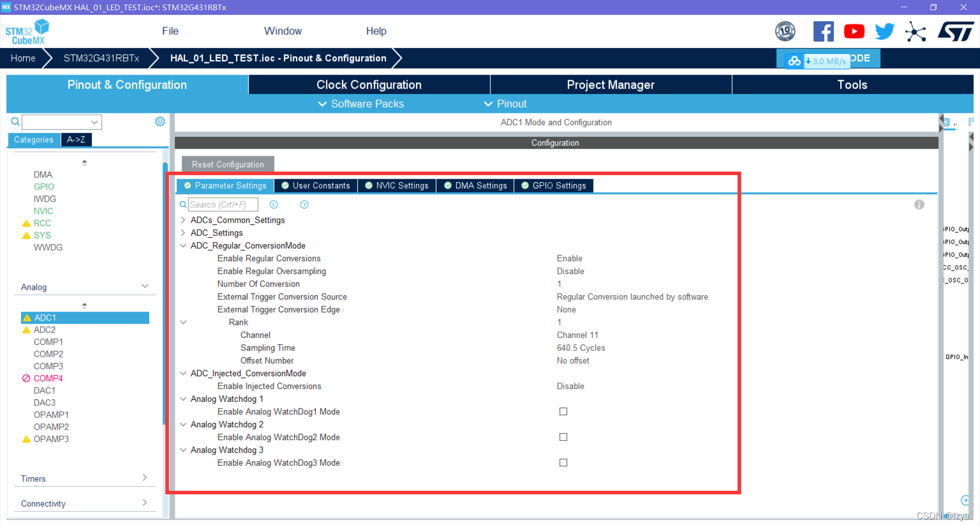980x526 pixels.
Task: Click the search magnifier in categories panel
Action: [15, 122]
